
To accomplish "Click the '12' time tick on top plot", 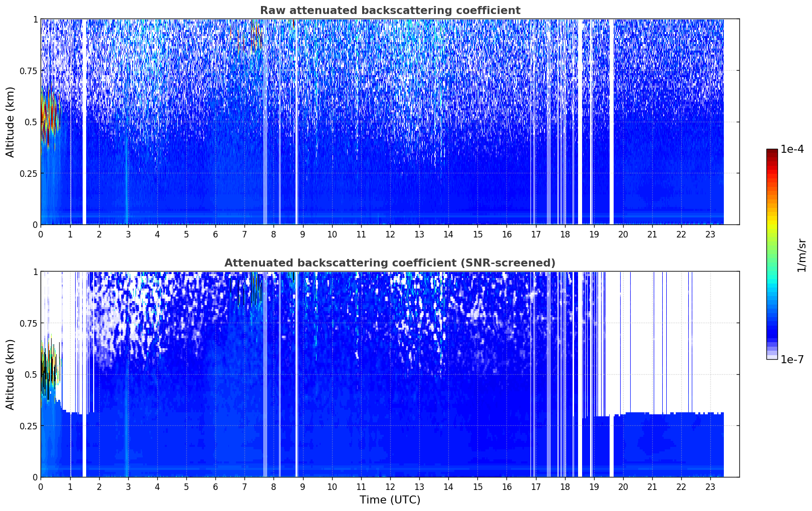I will tap(390, 234).
